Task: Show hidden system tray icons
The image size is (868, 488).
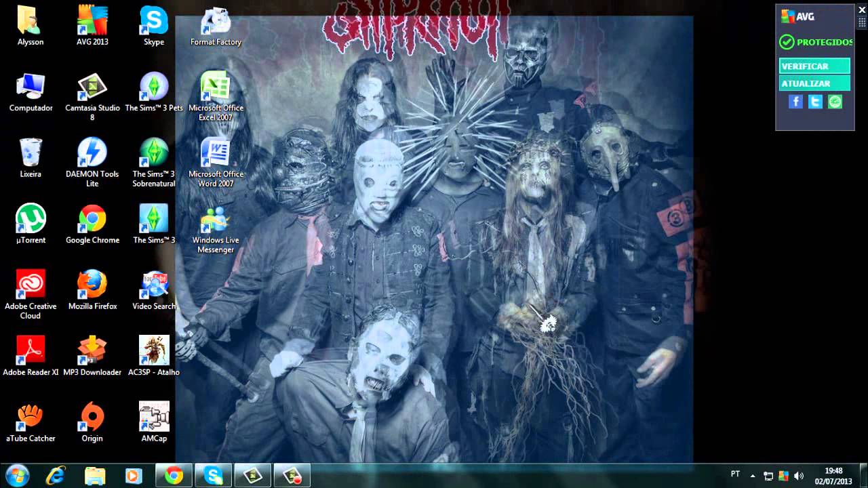Action: tap(752, 476)
